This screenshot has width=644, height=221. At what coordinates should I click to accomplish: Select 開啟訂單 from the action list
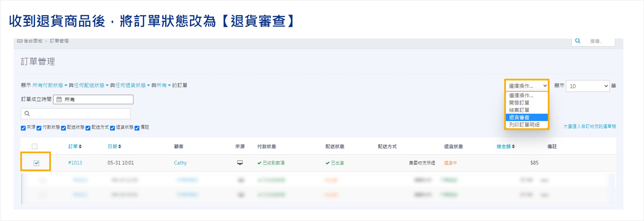527,103
